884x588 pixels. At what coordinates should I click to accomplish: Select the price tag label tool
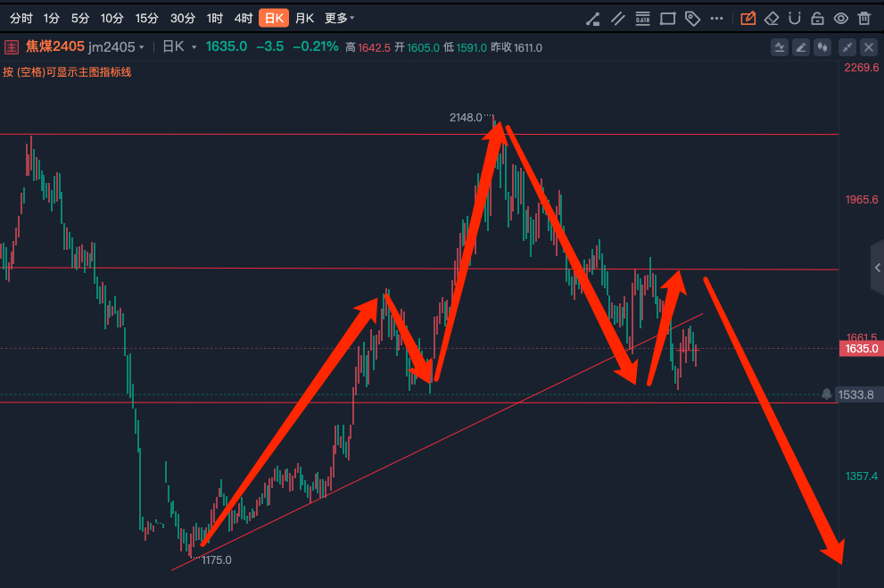(692, 19)
